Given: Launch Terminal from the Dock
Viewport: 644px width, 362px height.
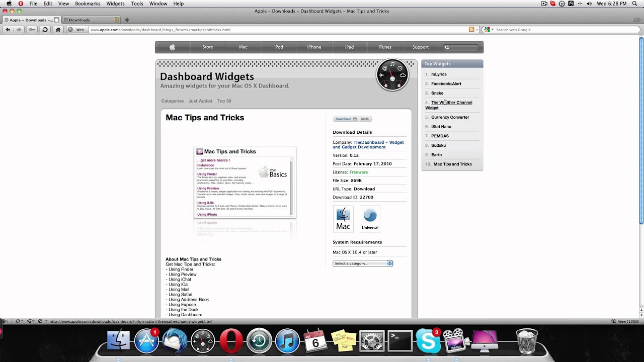Looking at the screenshot, I should (400, 341).
